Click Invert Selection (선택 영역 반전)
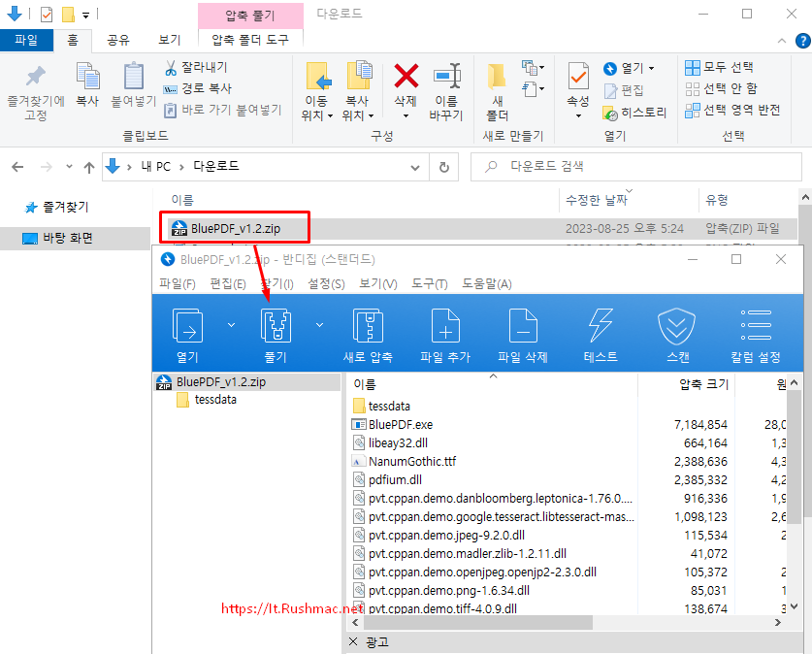This screenshot has width=812, height=654. [732, 111]
